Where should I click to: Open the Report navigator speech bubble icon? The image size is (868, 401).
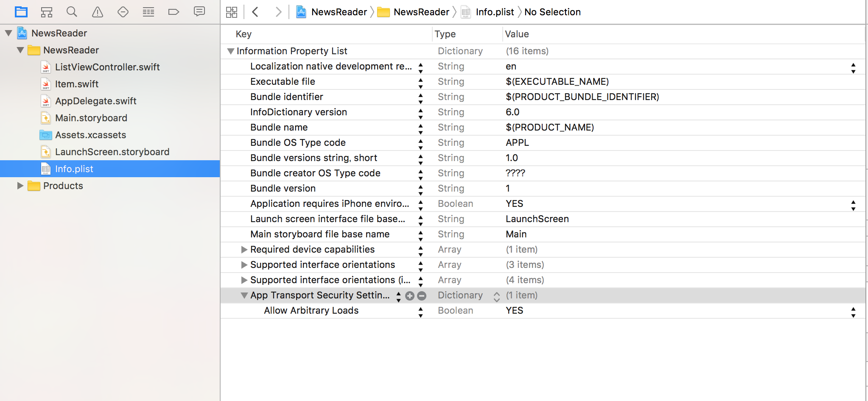point(199,11)
